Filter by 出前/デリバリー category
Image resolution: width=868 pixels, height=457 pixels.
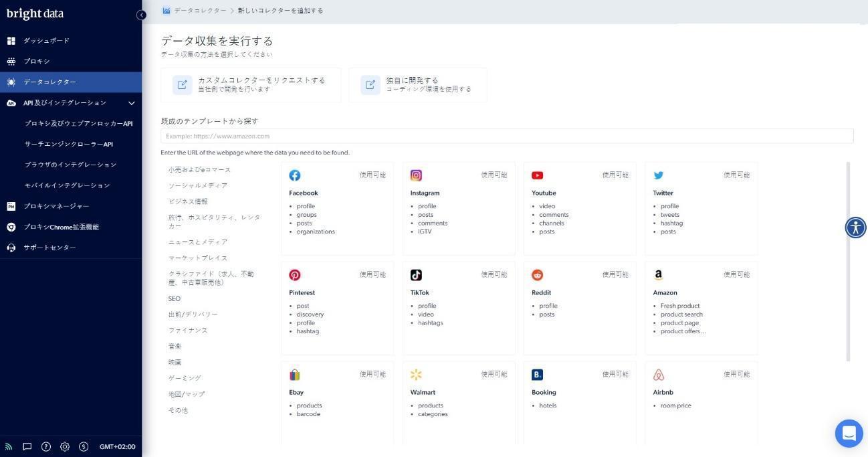pos(193,314)
